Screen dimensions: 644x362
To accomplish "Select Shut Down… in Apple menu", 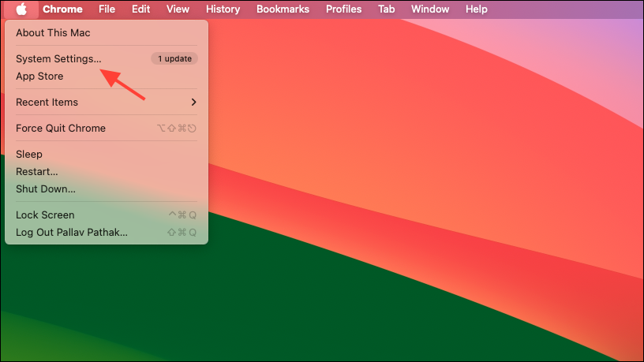I will 107,189.
